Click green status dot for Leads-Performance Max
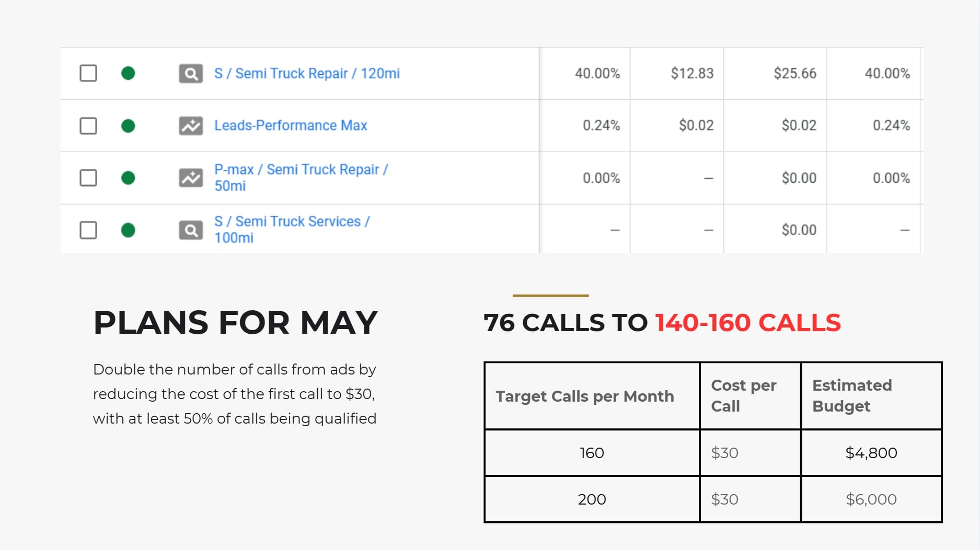The height and width of the screenshot is (550, 980). click(128, 126)
